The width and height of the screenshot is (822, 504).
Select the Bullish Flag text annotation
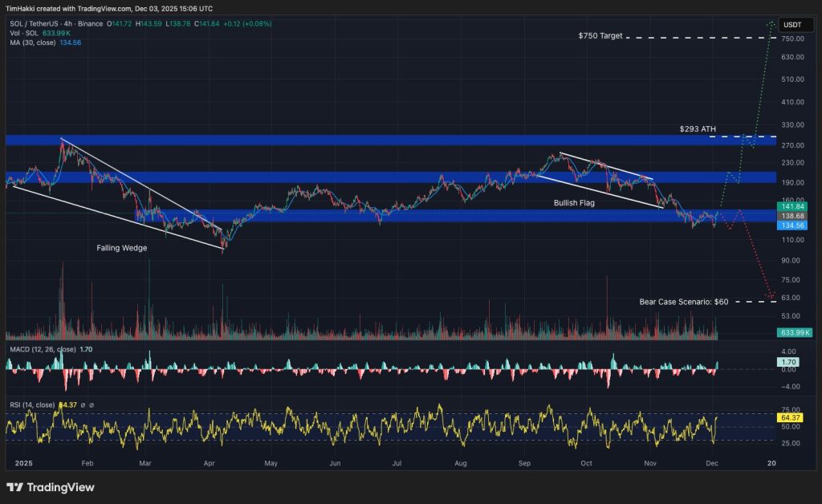click(x=576, y=203)
